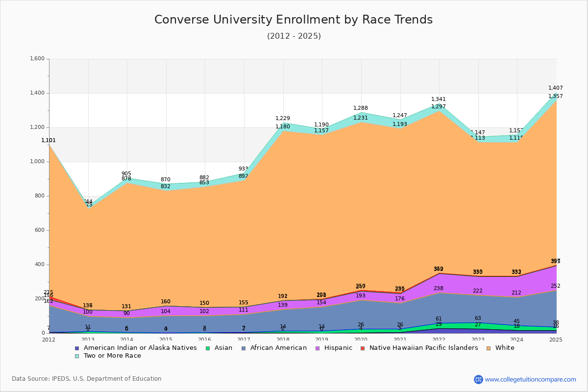
Task: Open www.collegetuitioncompare.com link
Action: pyautogui.click(x=531, y=379)
